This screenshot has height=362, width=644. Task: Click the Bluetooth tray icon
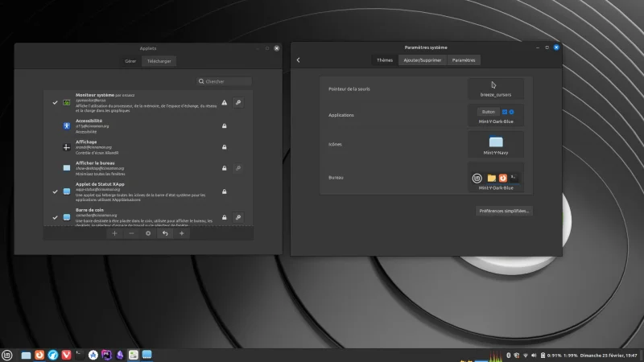click(x=508, y=356)
